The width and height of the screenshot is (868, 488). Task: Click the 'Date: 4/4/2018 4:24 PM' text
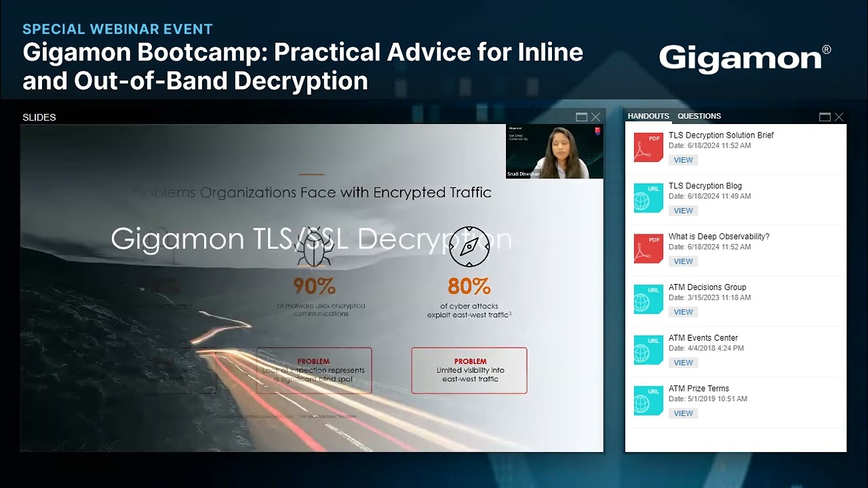click(706, 348)
